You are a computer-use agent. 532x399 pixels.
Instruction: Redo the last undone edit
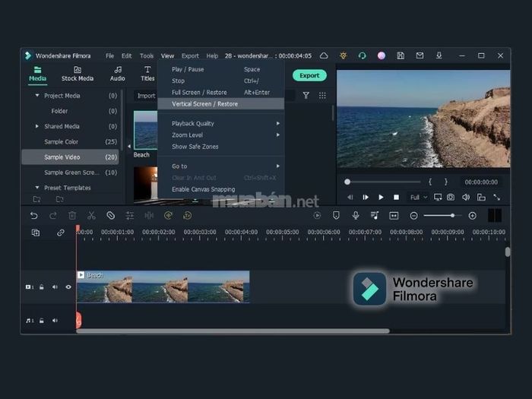pos(53,215)
